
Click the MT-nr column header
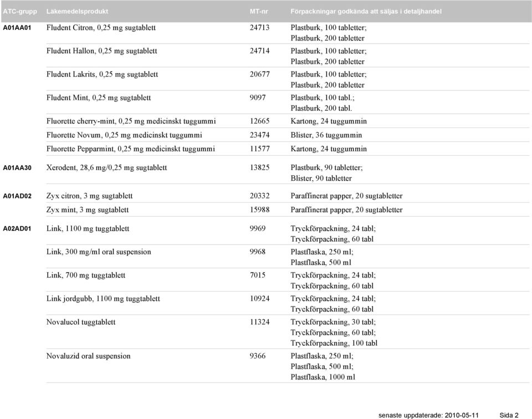tap(259, 12)
